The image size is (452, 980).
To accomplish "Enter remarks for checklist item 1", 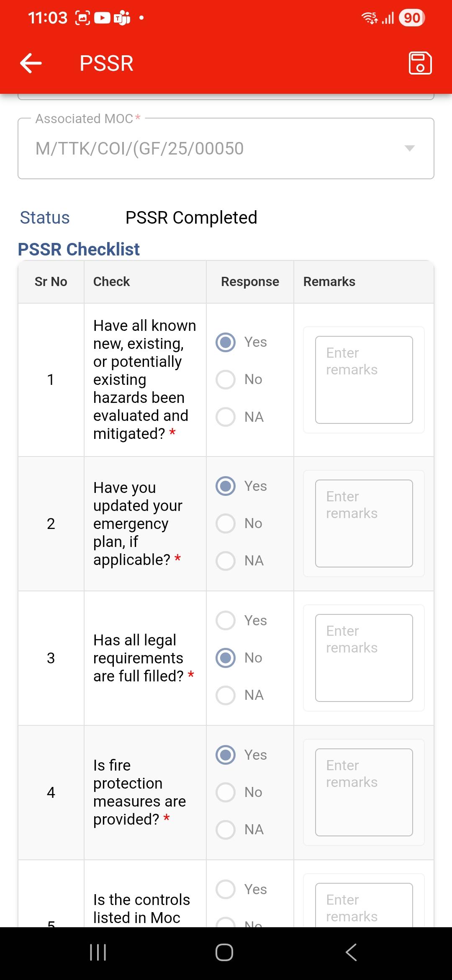I will [x=364, y=380].
